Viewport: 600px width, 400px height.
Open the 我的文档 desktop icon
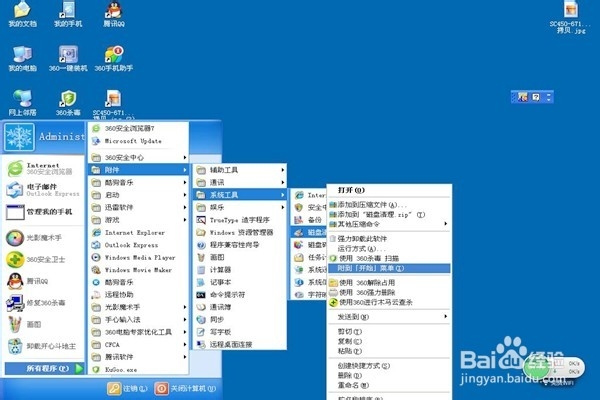(22, 13)
